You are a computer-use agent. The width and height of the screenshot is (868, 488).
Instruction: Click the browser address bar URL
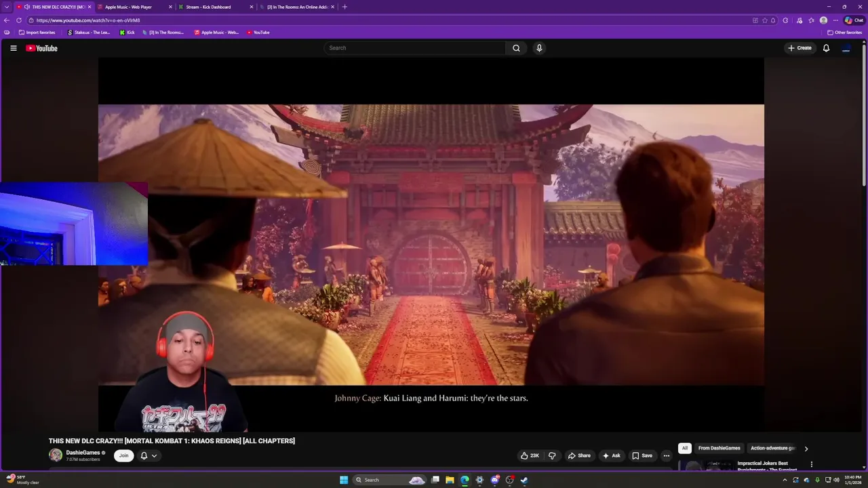(88, 20)
